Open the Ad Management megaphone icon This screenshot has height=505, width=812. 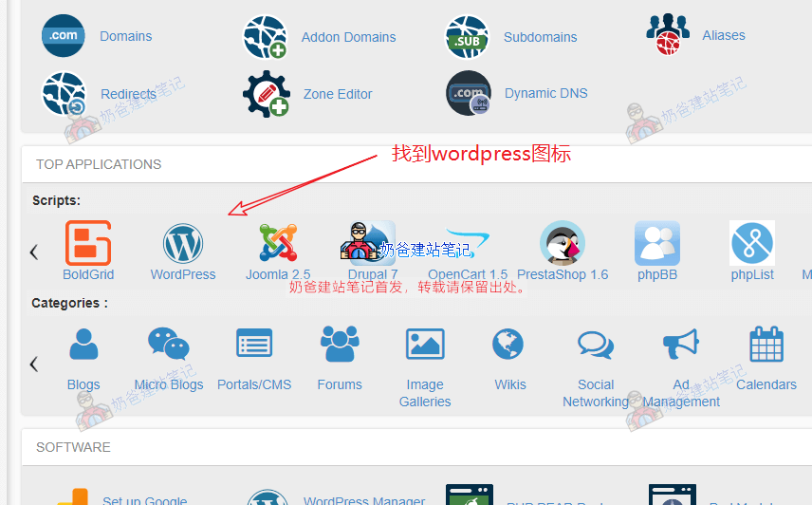pyautogui.click(x=681, y=344)
